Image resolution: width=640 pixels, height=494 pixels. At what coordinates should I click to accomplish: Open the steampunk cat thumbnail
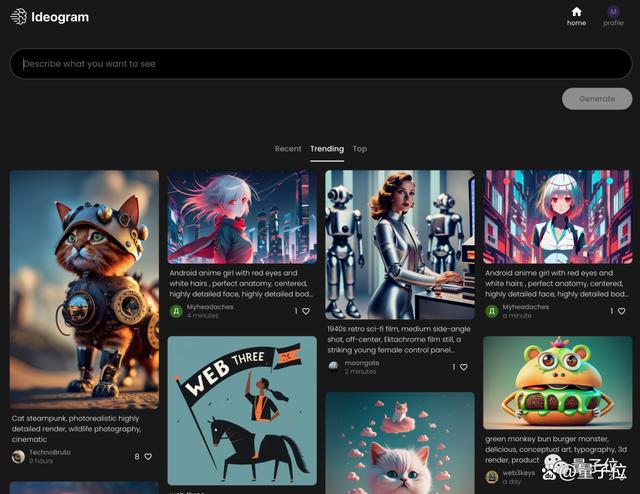coord(84,289)
